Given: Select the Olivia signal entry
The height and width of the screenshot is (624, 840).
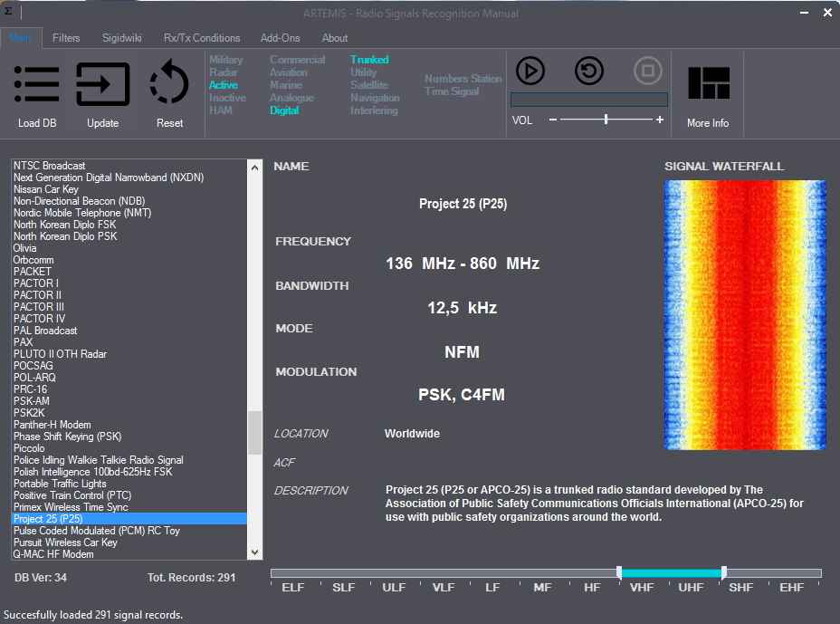Looking at the screenshot, I should click(x=129, y=248).
